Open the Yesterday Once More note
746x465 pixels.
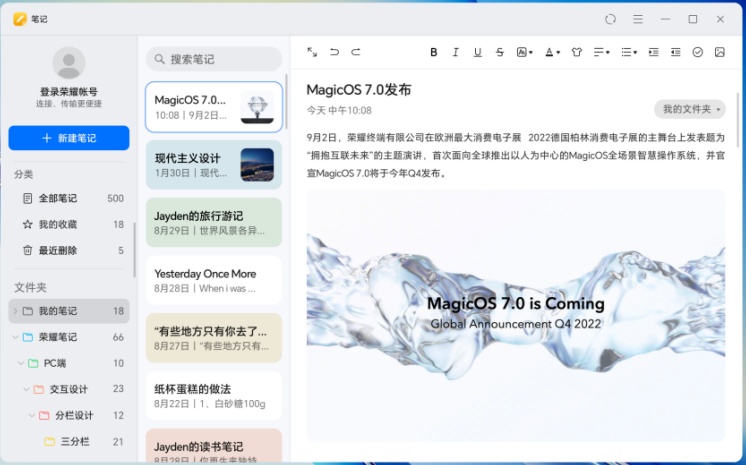click(214, 280)
